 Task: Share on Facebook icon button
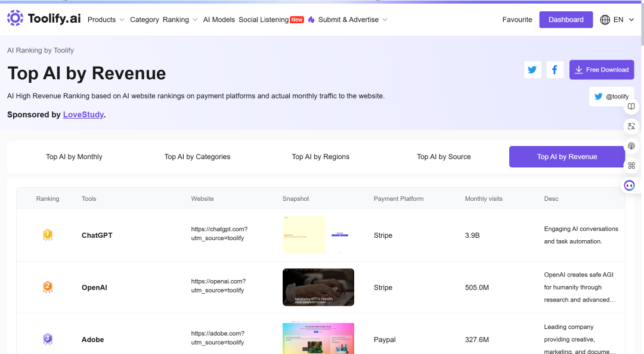(x=555, y=70)
